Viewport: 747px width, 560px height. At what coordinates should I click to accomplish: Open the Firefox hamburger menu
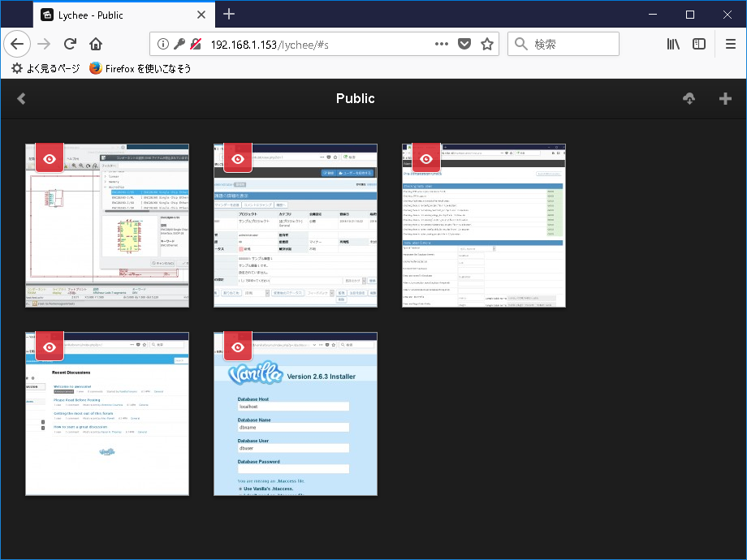coord(728,44)
